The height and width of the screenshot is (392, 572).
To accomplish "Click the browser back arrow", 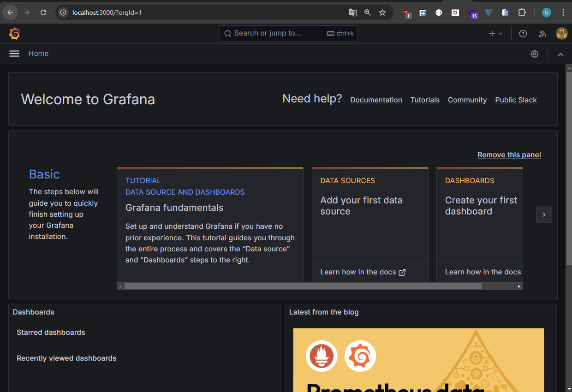I will coord(11,12).
